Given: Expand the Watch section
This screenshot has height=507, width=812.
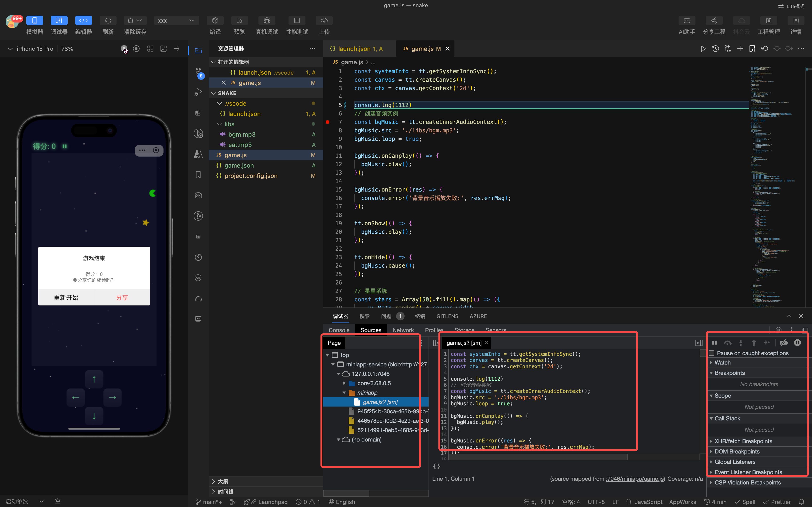Looking at the screenshot, I should tap(722, 362).
